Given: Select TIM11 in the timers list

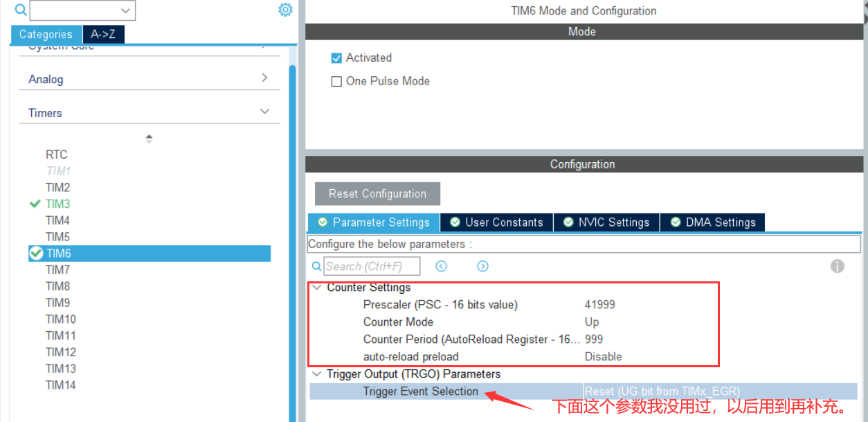Looking at the screenshot, I should [60, 335].
